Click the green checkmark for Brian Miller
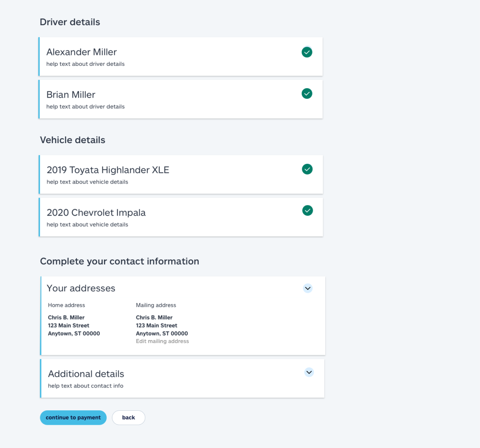480x448 pixels. pos(307,93)
